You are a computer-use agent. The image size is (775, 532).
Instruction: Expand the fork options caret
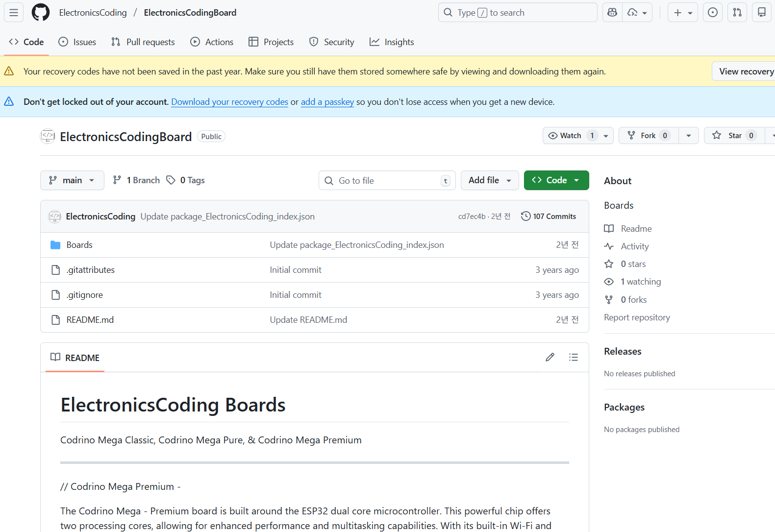tap(689, 136)
